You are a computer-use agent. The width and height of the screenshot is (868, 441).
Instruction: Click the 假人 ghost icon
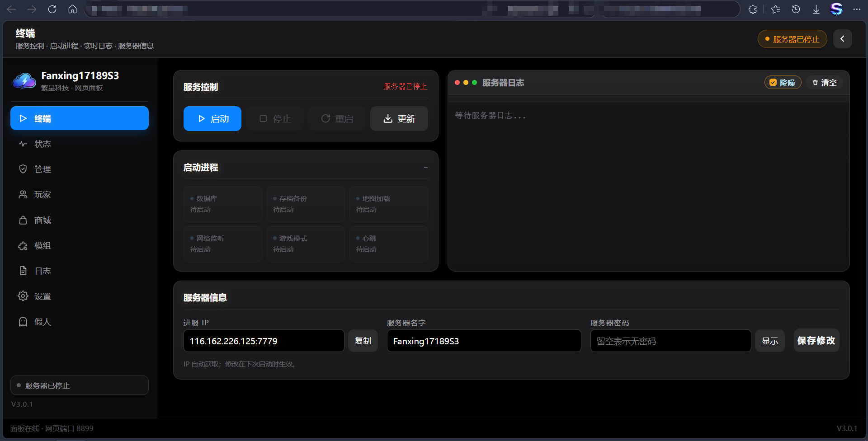pos(23,322)
